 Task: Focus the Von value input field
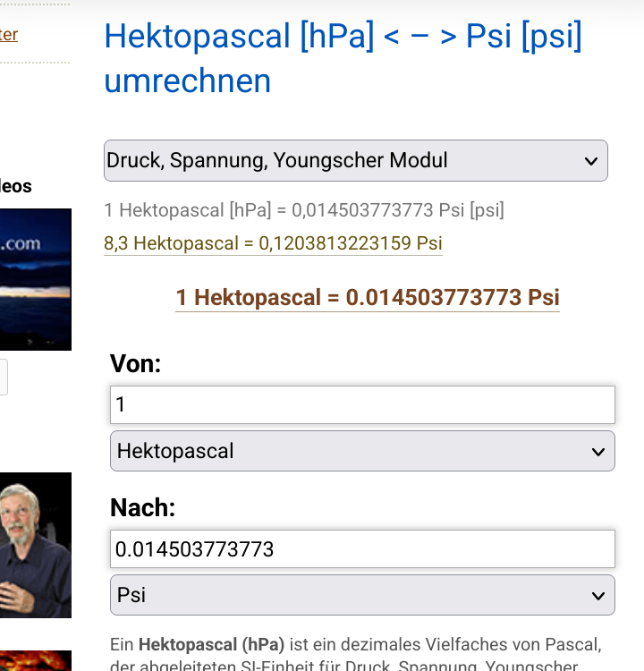click(362, 405)
